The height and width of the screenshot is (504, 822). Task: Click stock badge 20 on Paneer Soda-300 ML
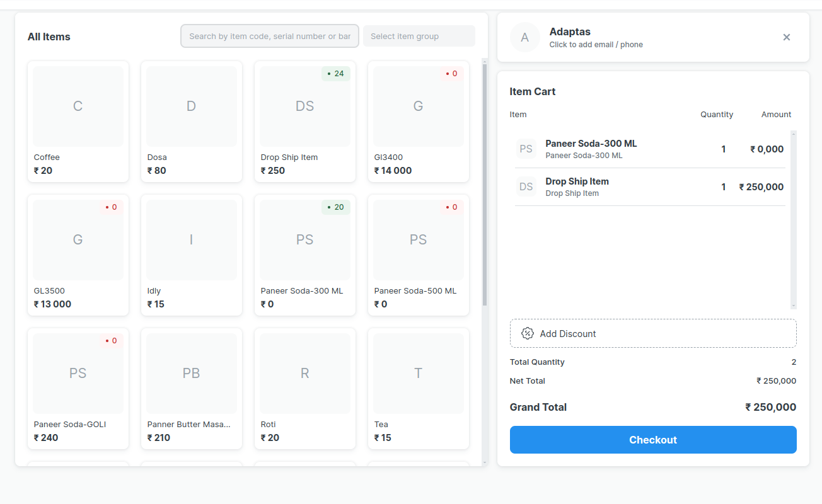click(x=336, y=207)
